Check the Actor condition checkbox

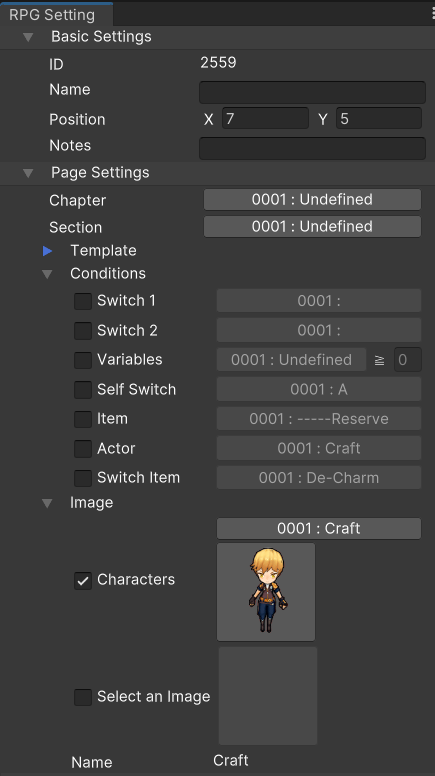[83, 448]
